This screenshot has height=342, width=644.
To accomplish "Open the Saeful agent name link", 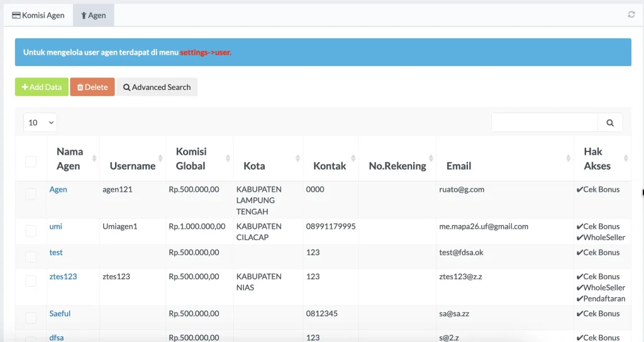I will point(60,314).
